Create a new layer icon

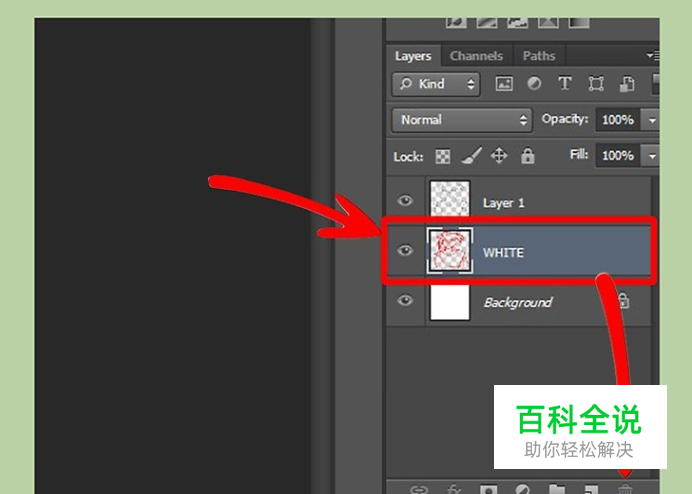[591, 489]
